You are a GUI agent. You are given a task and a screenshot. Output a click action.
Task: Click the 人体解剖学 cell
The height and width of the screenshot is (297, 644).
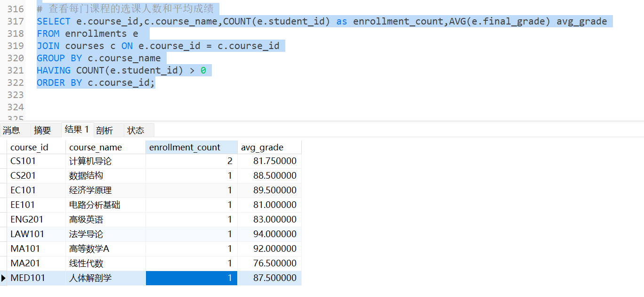click(105, 278)
